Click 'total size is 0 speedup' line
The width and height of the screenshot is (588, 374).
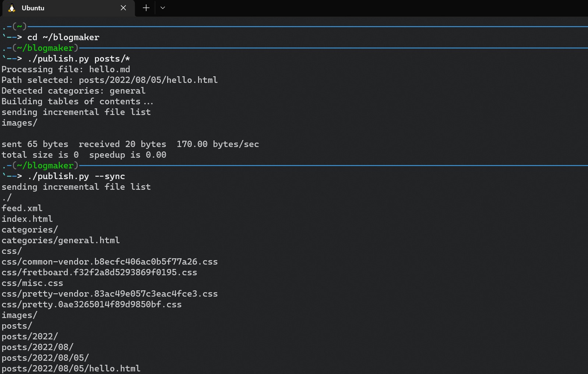click(84, 155)
